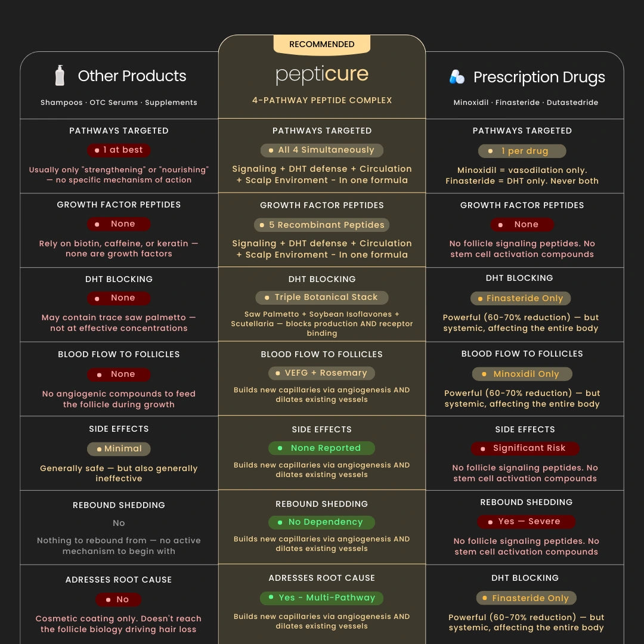Select the "Minimal" side effects badge
Screen dimensions: 644x644
[119, 448]
